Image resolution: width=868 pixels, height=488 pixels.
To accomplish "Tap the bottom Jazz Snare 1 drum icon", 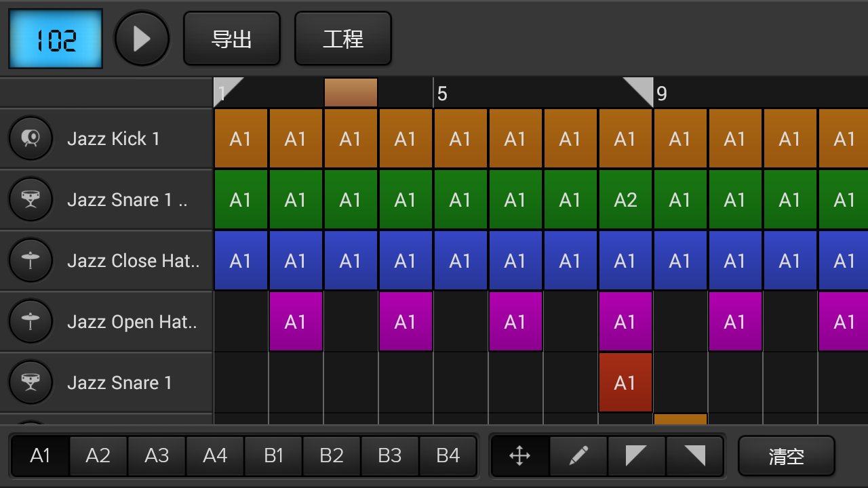I will 31,382.
